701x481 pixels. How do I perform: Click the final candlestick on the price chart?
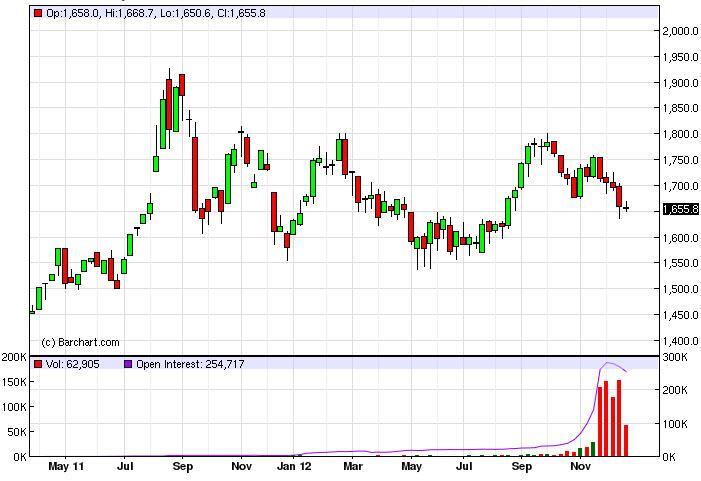[626, 207]
